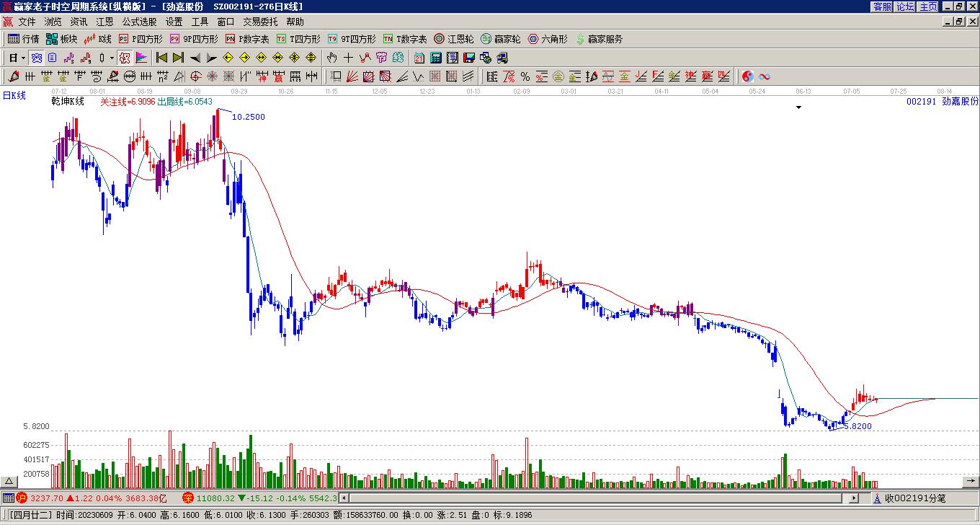Open the 交易委托 menu

point(260,22)
